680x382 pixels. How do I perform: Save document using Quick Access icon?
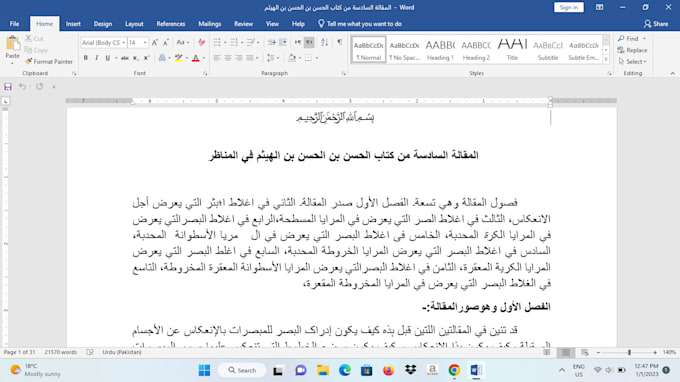pyautogui.click(x=8, y=87)
